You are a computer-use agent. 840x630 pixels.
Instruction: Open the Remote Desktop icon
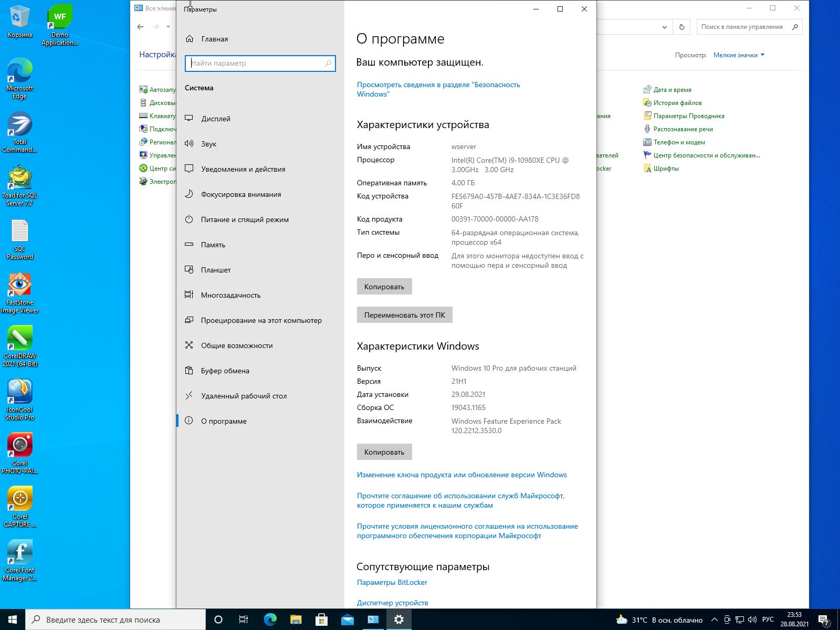[x=189, y=396]
